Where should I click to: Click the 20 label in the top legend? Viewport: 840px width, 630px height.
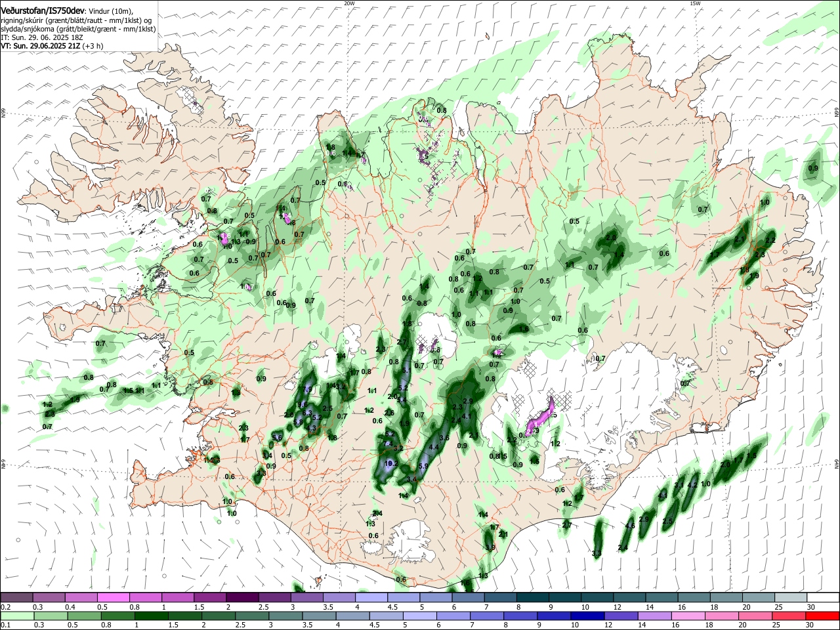[747, 607]
